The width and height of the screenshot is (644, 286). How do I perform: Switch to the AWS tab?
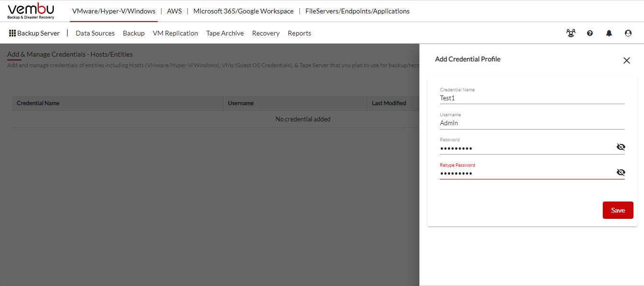(174, 11)
